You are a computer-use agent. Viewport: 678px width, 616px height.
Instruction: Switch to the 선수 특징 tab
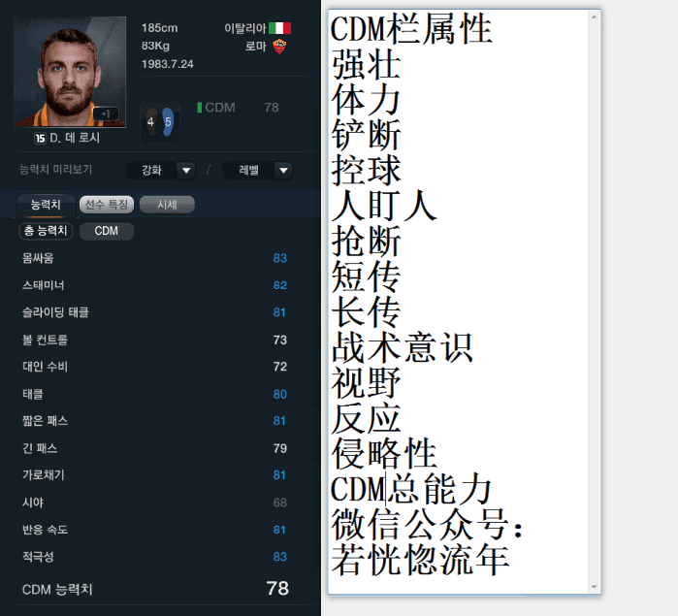click(x=107, y=204)
